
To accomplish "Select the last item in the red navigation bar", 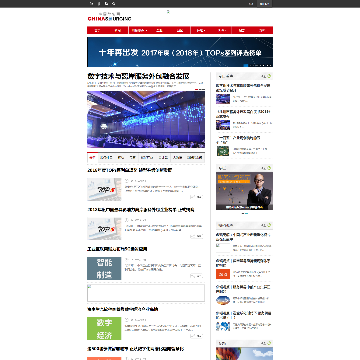I will pos(263,30).
